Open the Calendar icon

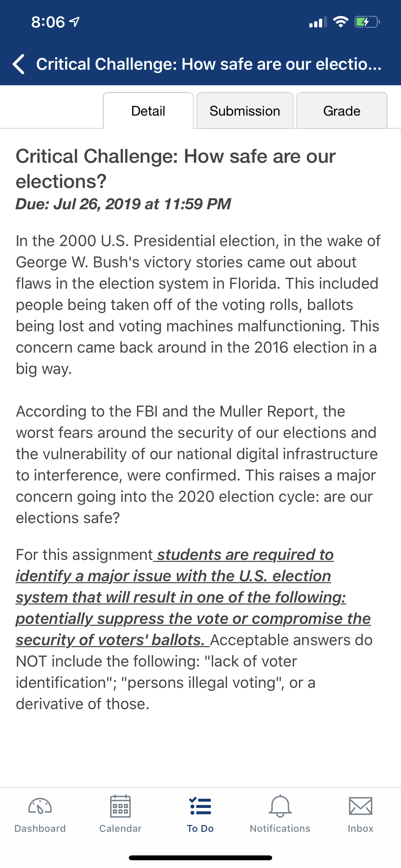(120, 806)
